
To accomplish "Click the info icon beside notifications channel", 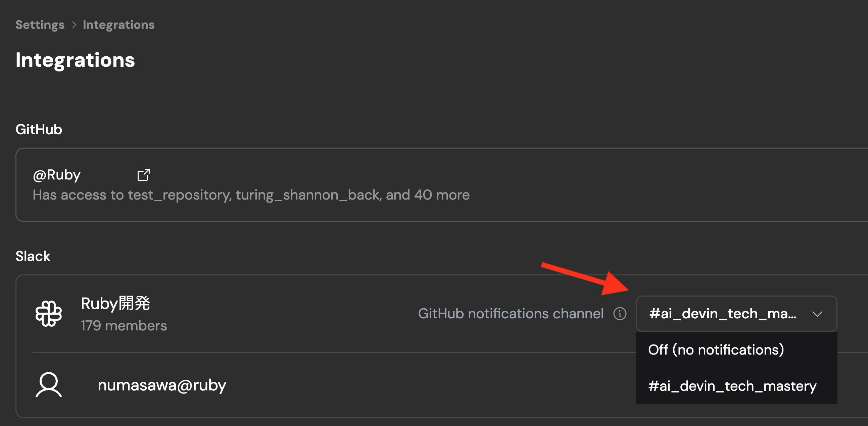I will [620, 314].
